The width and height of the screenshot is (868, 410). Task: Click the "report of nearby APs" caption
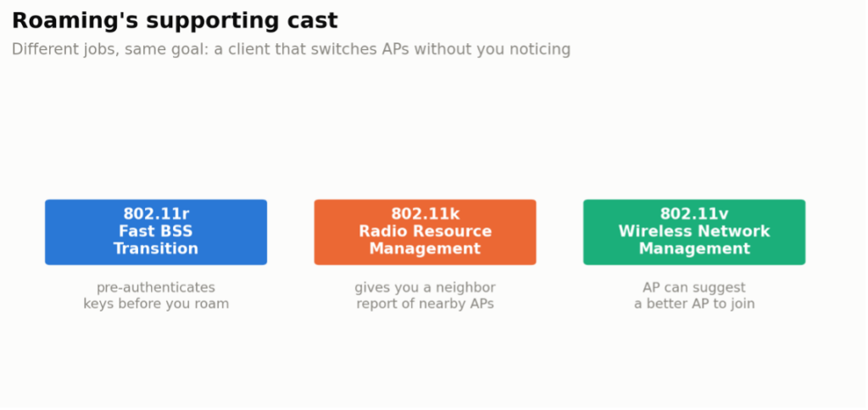tap(426, 304)
